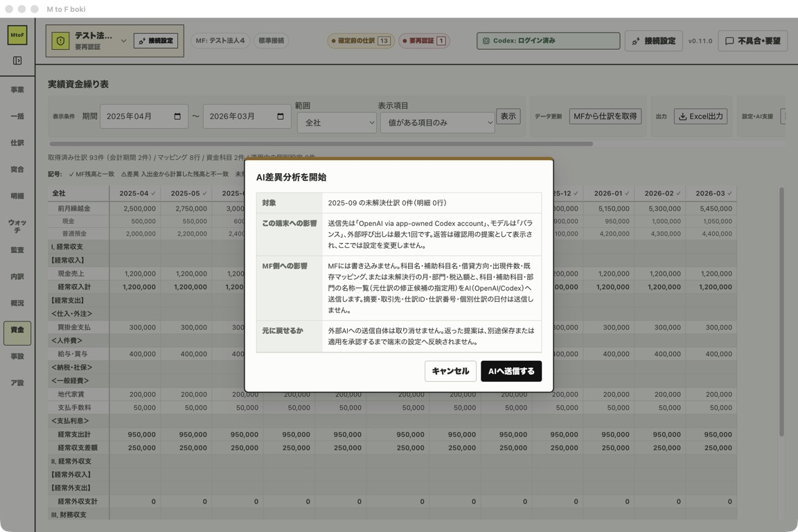The width and height of the screenshot is (798, 532).
Task: Toggle the sidebar collapse icon
Action: (17, 60)
